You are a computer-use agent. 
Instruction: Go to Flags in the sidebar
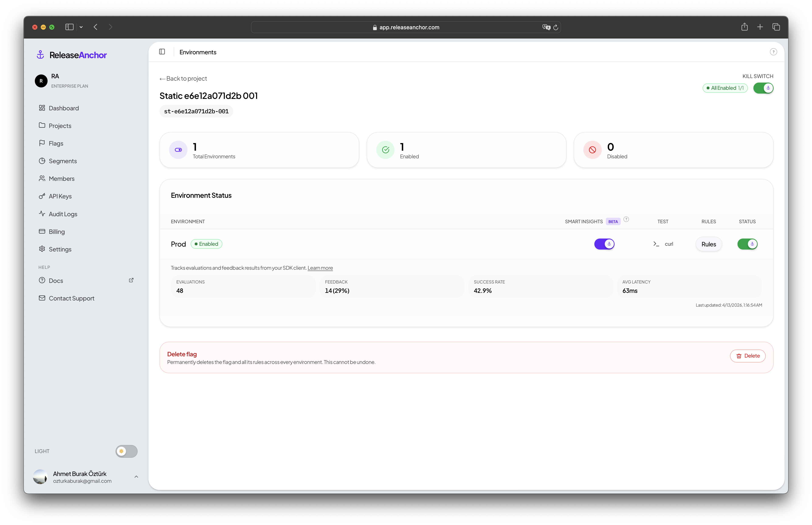(56, 143)
